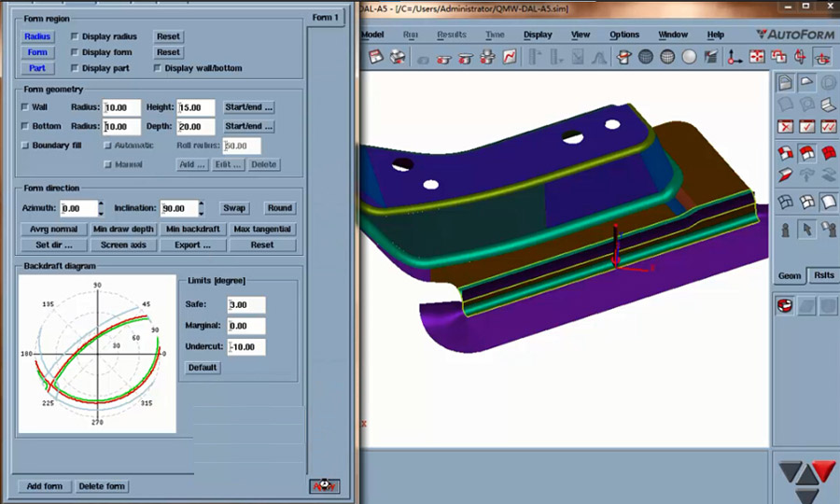
Task: Enable the Boundary fill checkbox
Action: [x=25, y=145]
